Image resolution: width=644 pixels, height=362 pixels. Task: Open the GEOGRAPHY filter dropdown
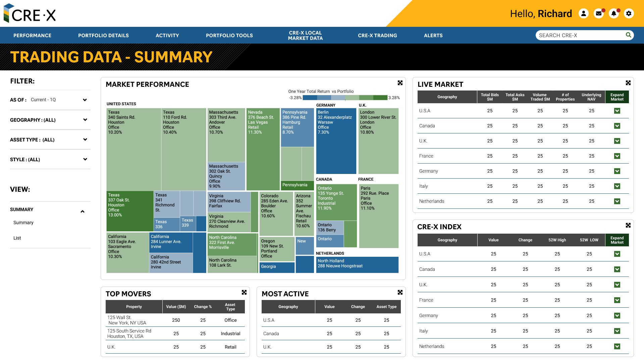tap(85, 120)
